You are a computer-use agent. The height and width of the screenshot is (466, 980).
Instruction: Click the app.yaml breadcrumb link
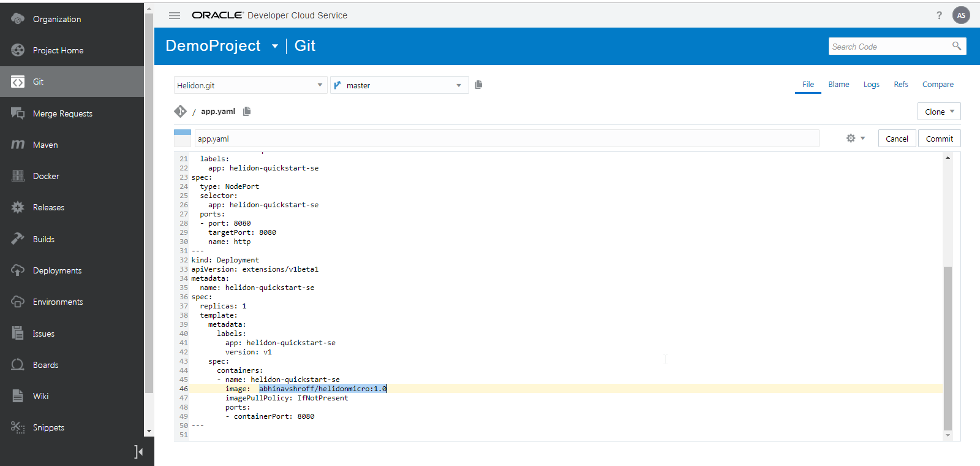pos(218,111)
